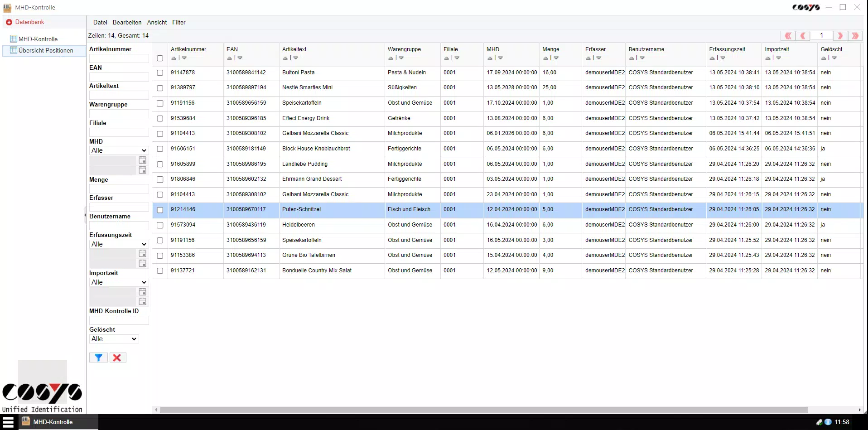
Task: Sort Erfasser column descending
Action: [x=598, y=58]
